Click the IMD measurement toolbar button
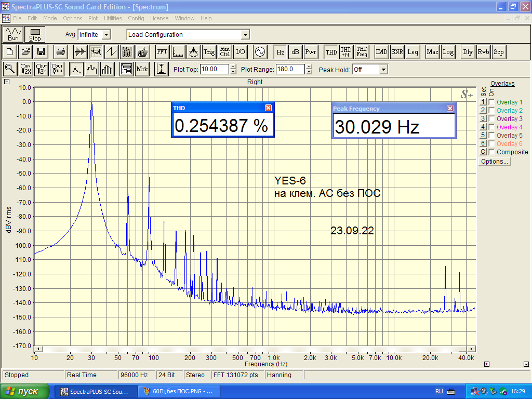This screenshot has height=399, width=532. 382,52
